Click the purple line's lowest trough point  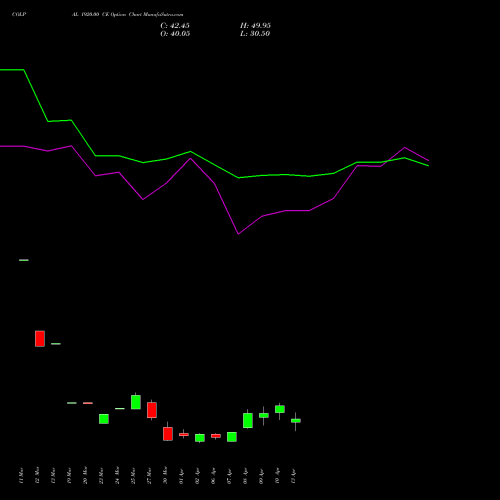click(x=238, y=234)
